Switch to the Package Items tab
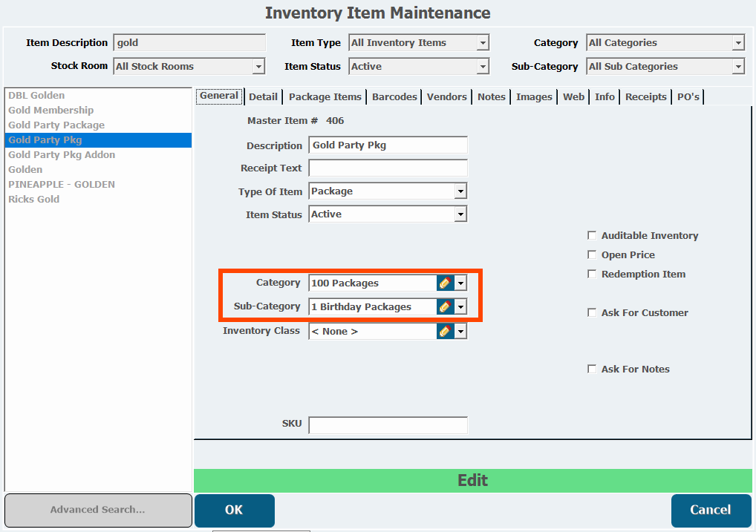This screenshot has width=756, height=532. coord(325,96)
